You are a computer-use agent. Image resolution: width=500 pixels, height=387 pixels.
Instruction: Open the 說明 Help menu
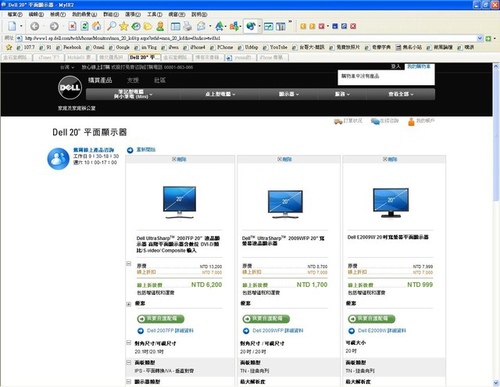click(199, 15)
